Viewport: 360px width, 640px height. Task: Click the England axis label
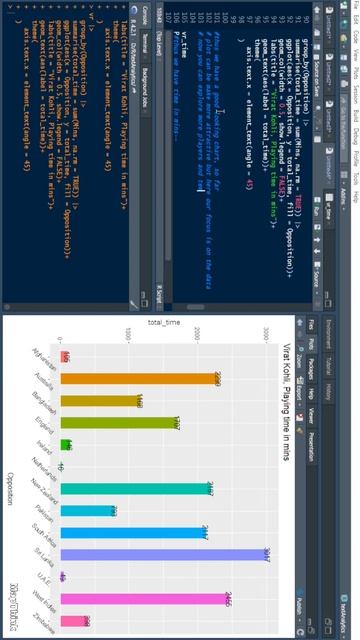coord(44,425)
